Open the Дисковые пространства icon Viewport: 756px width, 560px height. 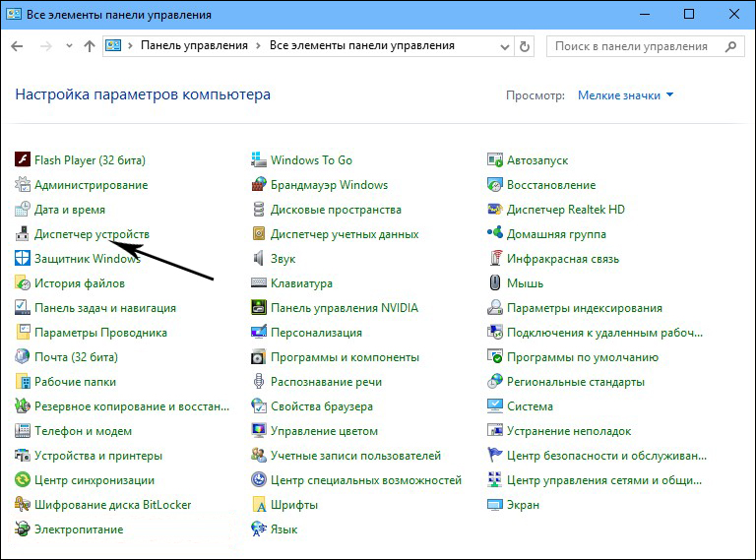click(x=259, y=209)
